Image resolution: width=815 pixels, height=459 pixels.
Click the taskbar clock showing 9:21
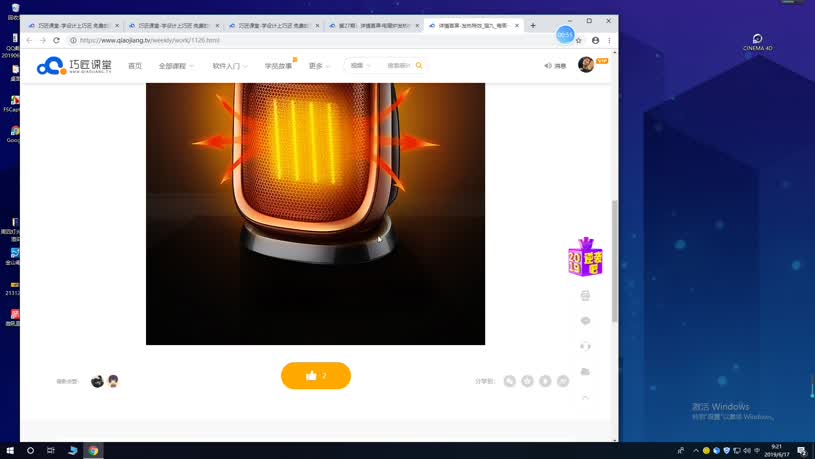777,451
